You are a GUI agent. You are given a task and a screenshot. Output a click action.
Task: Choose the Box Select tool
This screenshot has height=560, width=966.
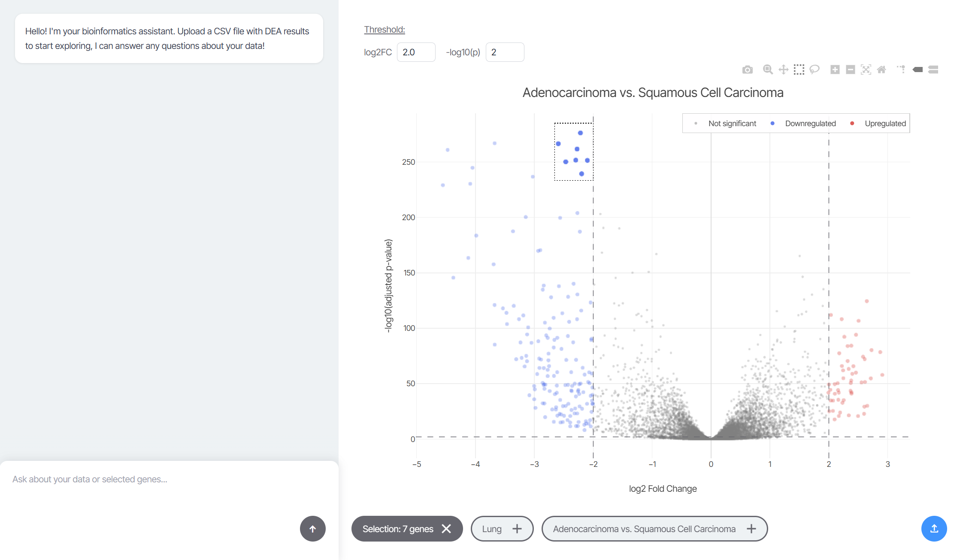tap(799, 70)
